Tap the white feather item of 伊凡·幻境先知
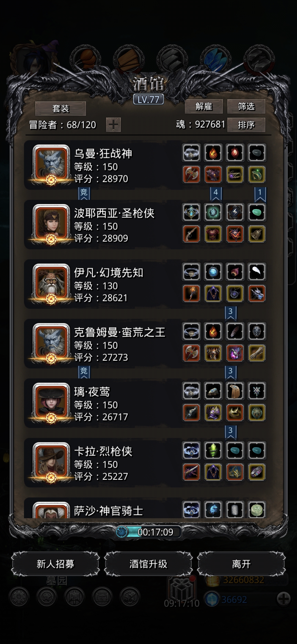The image size is (297, 644). click(x=257, y=272)
